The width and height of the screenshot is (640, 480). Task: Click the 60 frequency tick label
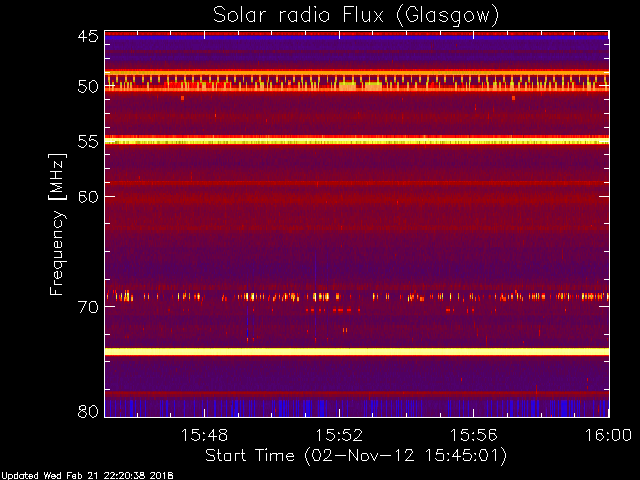(x=88, y=197)
